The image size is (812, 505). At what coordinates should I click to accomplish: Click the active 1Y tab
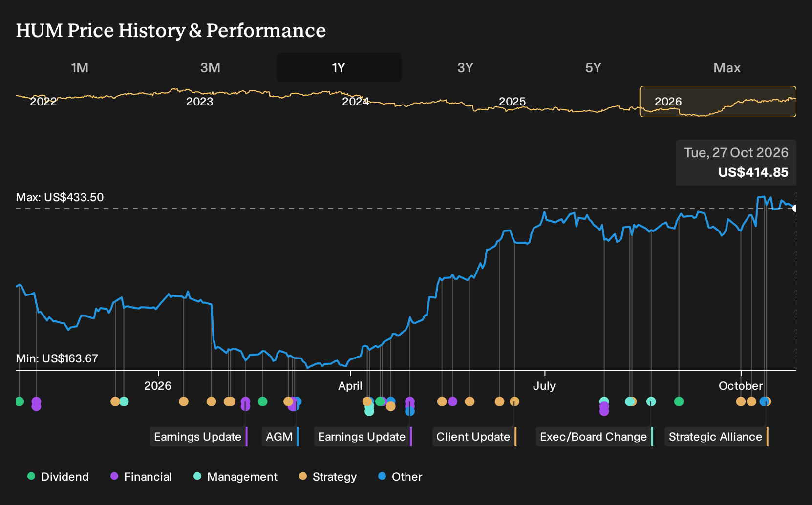339,67
